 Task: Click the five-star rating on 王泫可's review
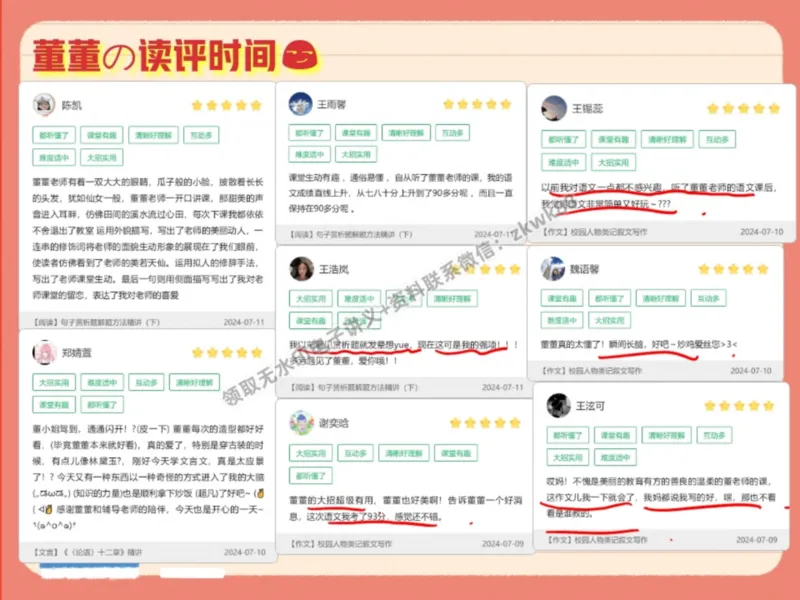(739, 406)
